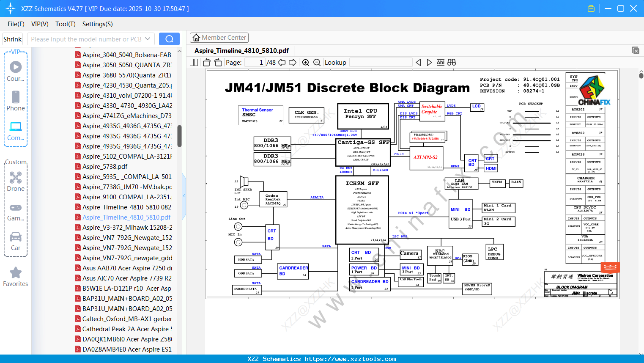Click the model number search field
The width and height of the screenshot is (644, 363).
coord(86,39)
